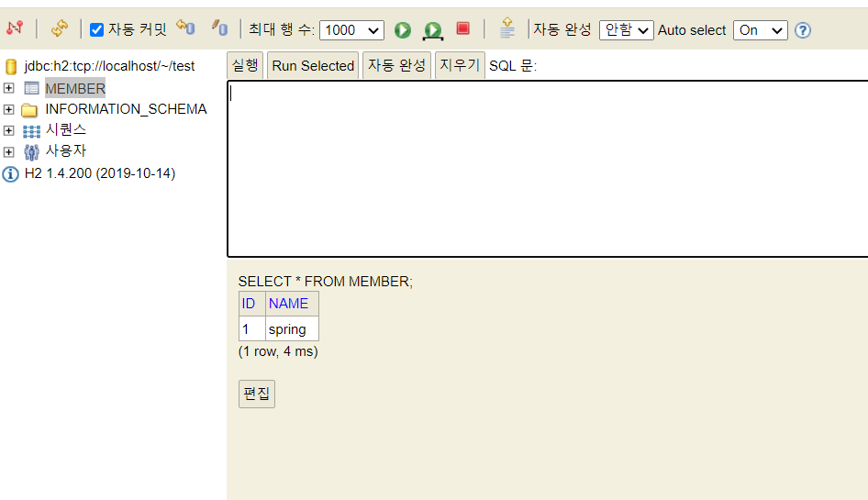
Task: Open the Auto select On dropdown
Action: (760, 30)
